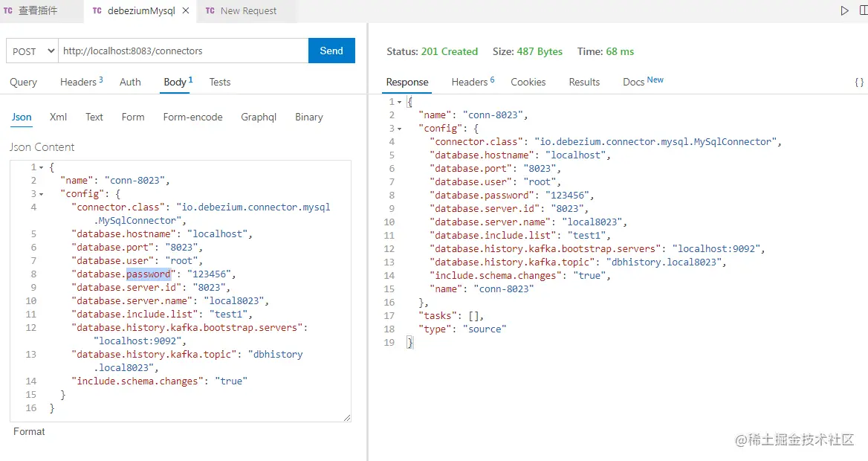Click the request URL input field
This screenshot has width=868, height=461.
(x=183, y=51)
